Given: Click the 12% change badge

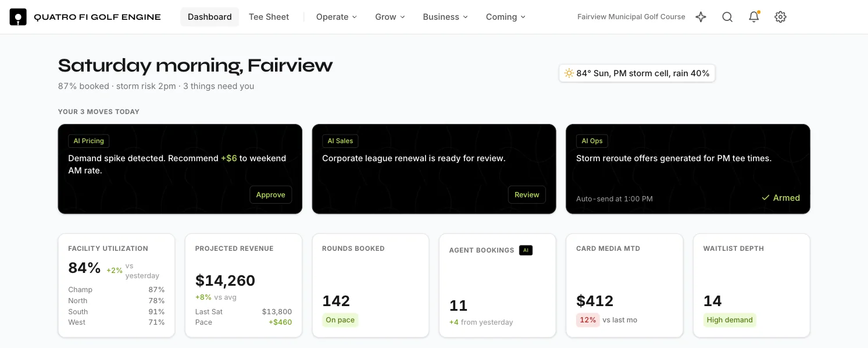Looking at the screenshot, I should [588, 319].
